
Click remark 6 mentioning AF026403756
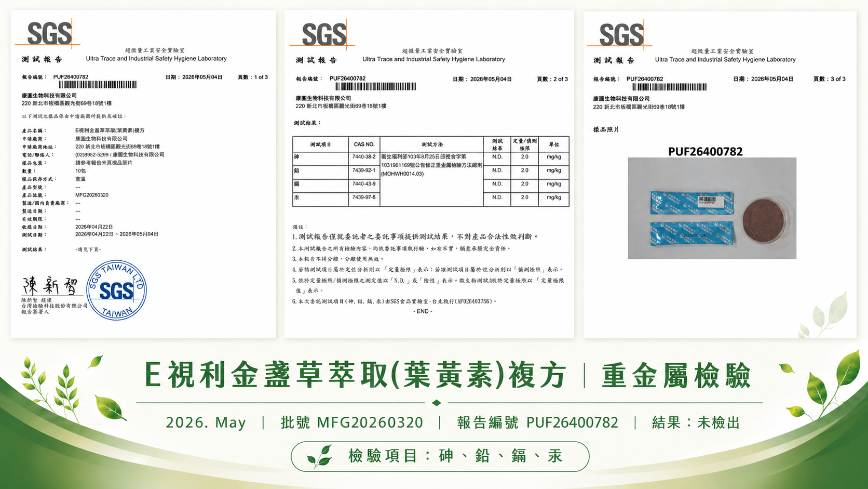pyautogui.click(x=395, y=301)
